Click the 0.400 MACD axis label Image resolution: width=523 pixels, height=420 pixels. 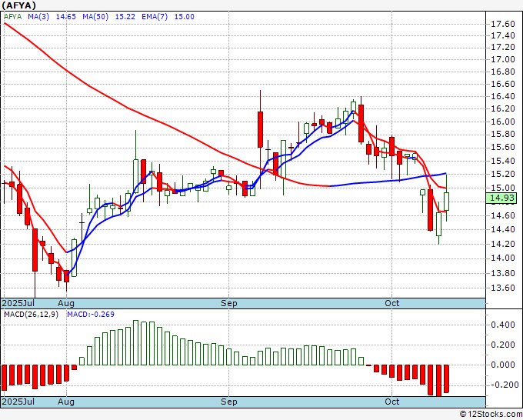[503, 325]
